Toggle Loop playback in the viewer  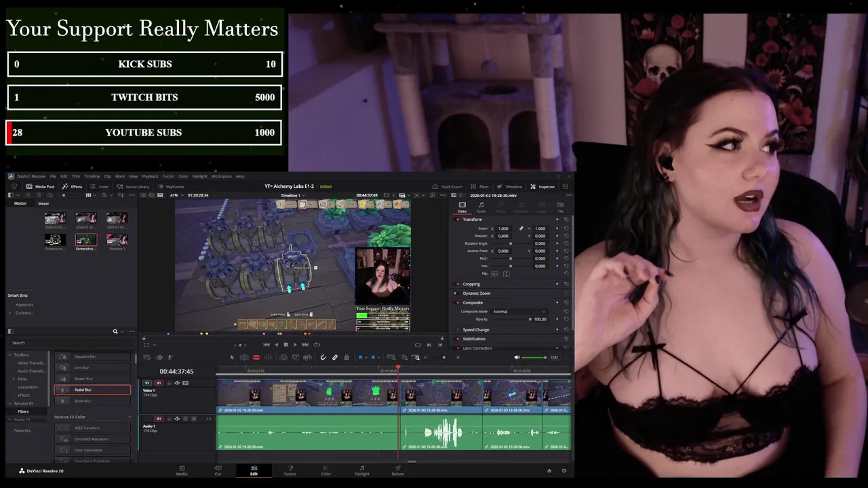click(317, 344)
